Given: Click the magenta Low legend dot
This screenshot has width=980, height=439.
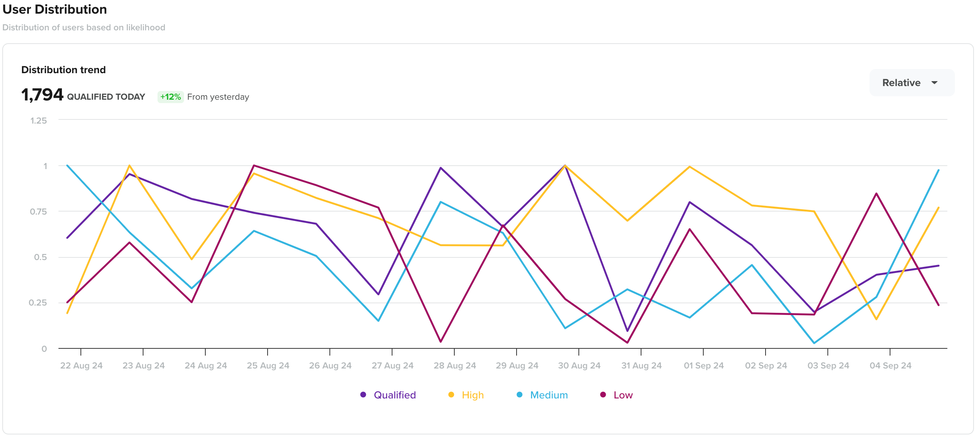Looking at the screenshot, I should click(603, 395).
